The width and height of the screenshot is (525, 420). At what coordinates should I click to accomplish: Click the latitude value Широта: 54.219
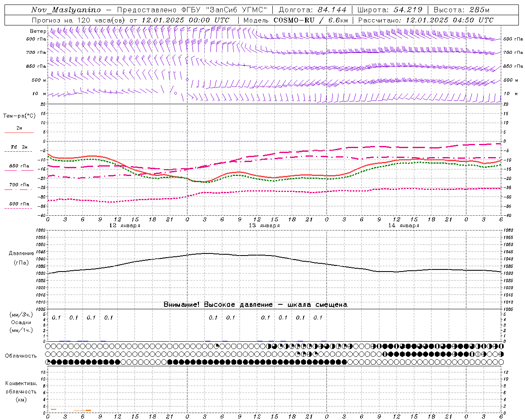[390, 10]
